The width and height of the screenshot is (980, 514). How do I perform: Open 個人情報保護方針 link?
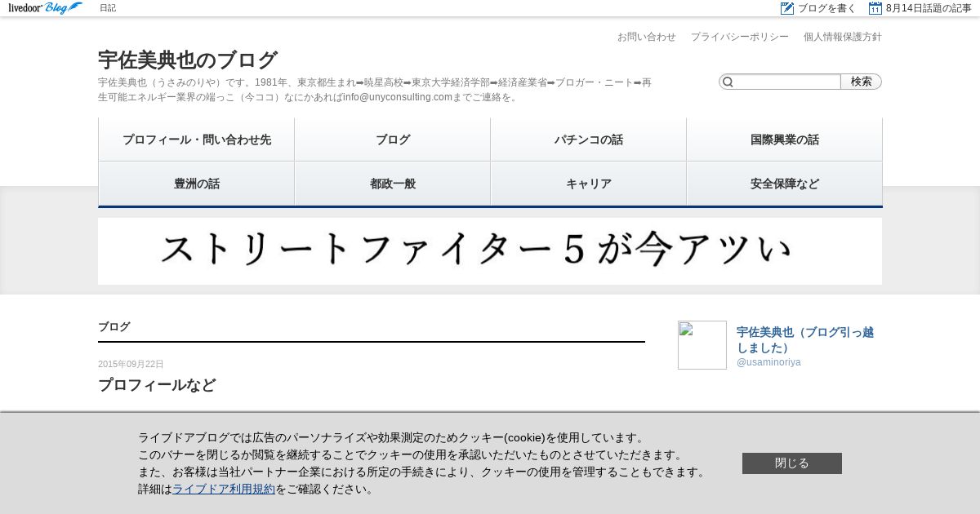(x=843, y=37)
